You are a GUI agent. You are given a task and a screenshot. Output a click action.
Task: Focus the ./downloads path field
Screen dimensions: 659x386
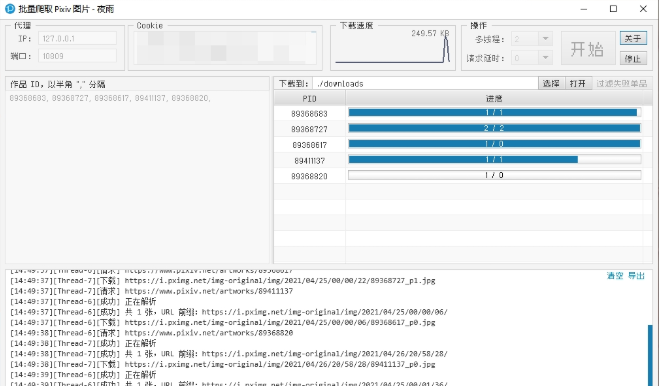coord(425,83)
